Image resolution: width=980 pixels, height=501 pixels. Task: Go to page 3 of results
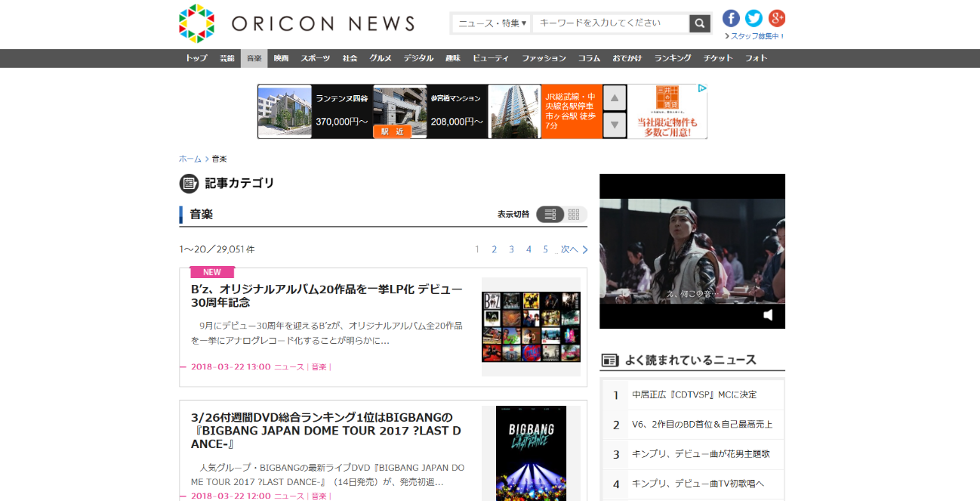[x=511, y=249]
